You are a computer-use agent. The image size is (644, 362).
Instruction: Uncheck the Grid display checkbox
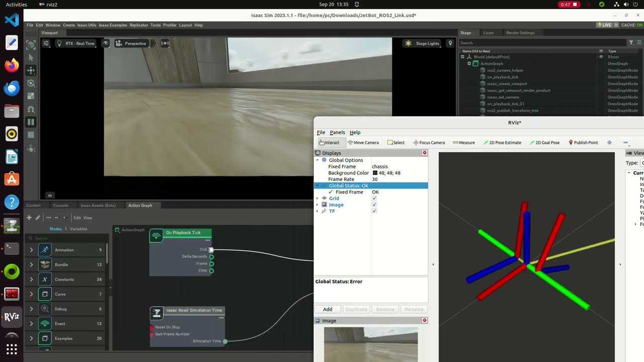click(x=374, y=198)
